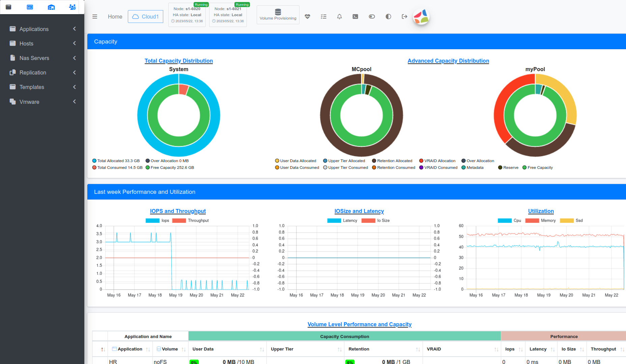Open the health heartbeat icon
The width and height of the screenshot is (626, 364).
point(307,17)
